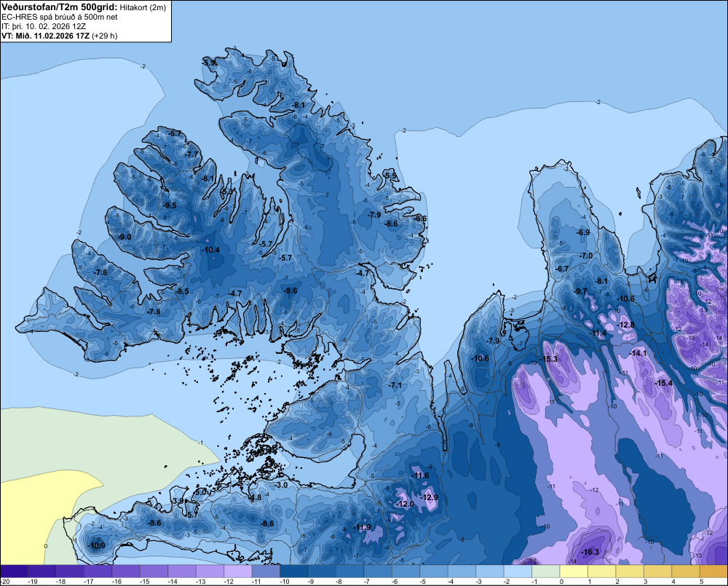This screenshot has width=728, height=586.
Task: Click the -7.0 temperature value
Action: [x=586, y=256]
